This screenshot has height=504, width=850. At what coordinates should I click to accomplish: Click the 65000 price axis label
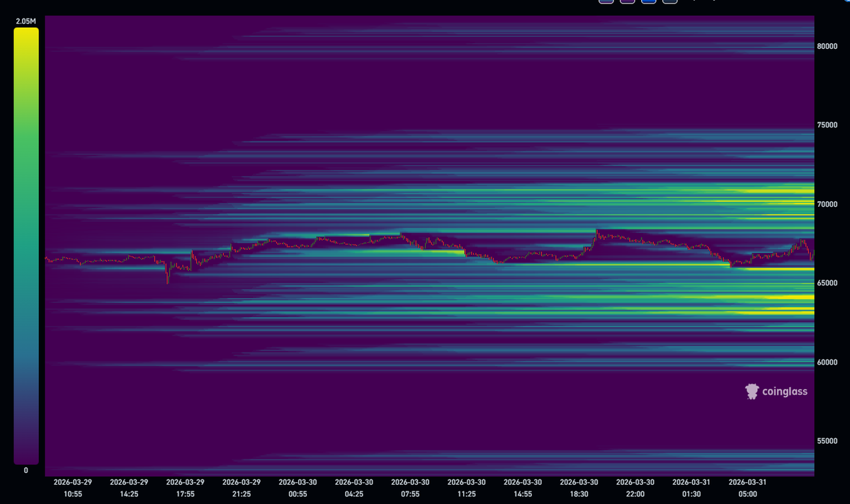[827, 283]
